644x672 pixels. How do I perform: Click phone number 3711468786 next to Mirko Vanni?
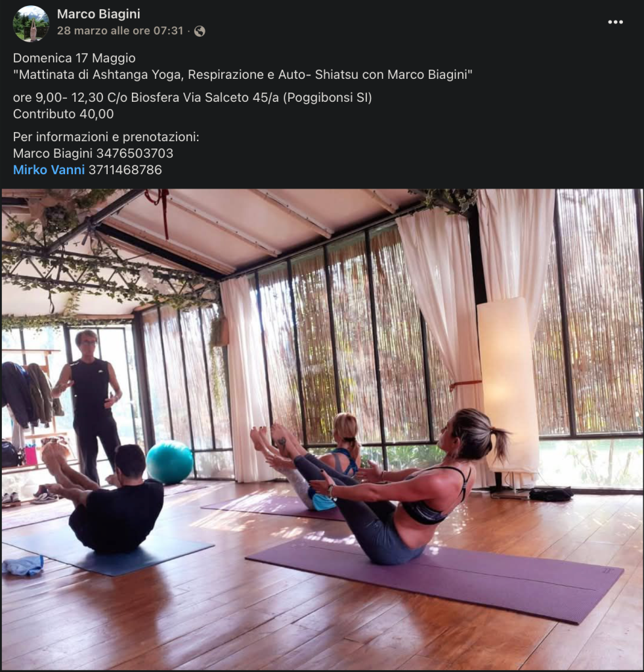coord(125,169)
